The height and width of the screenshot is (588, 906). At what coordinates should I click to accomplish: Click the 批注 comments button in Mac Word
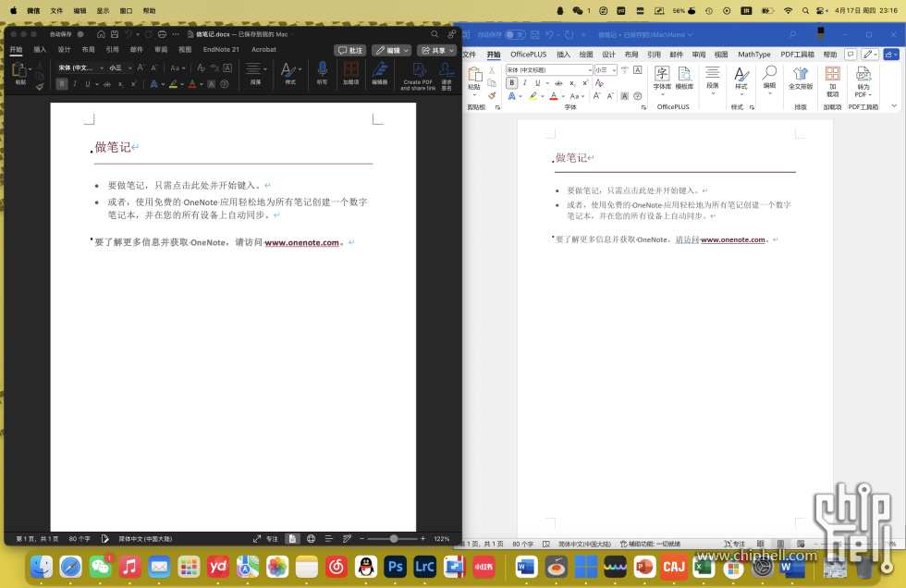[350, 50]
